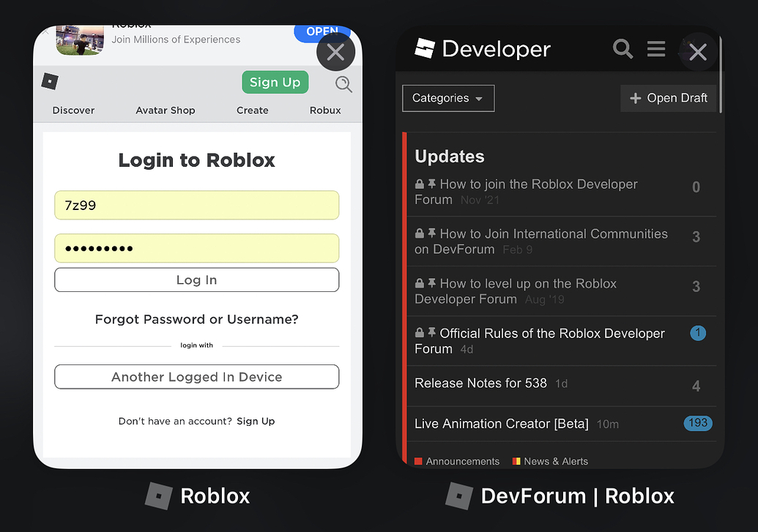This screenshot has width=758, height=532.
Task: Click the Roblox app icon in the banner
Action: pyautogui.click(x=79, y=41)
